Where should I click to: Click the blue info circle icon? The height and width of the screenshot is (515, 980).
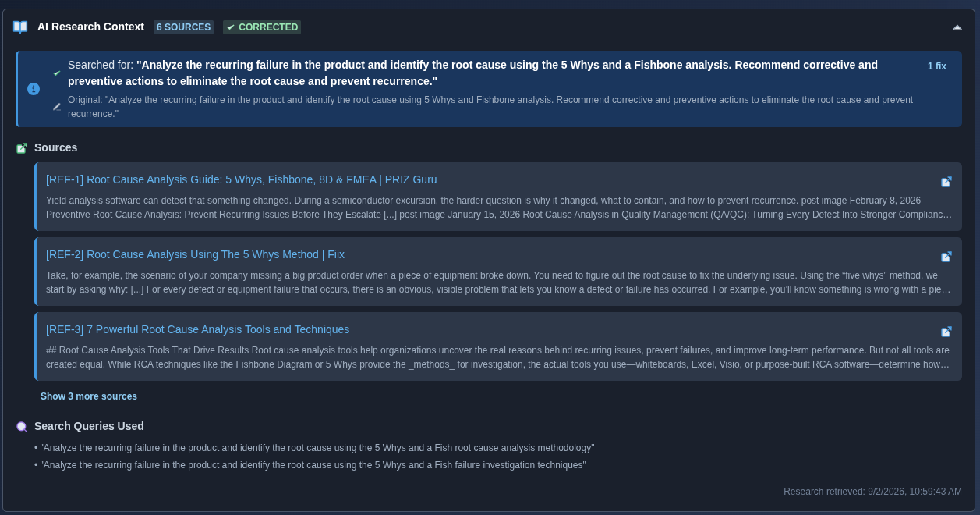34,89
